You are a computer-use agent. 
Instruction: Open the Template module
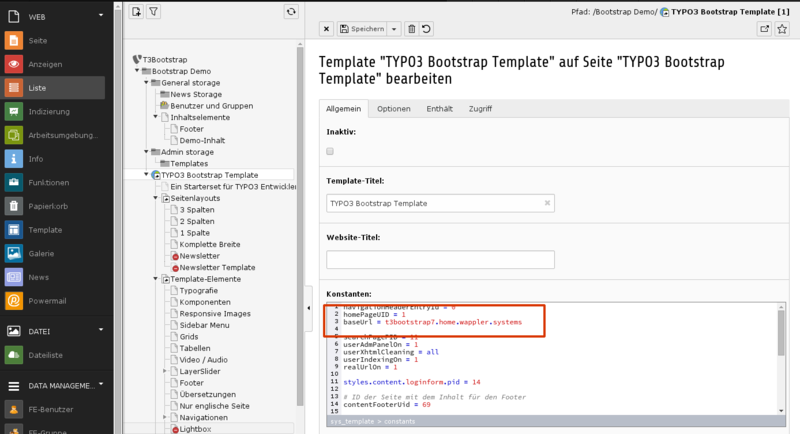pyautogui.click(x=45, y=230)
